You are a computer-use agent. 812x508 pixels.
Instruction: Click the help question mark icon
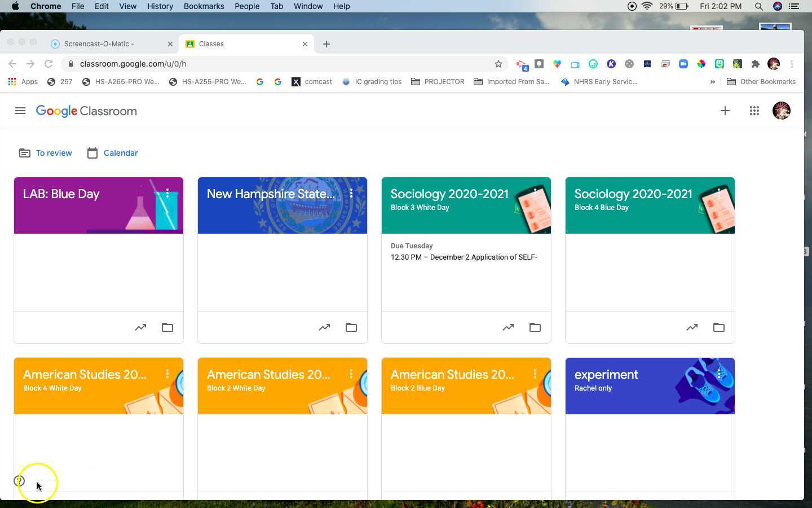click(x=19, y=481)
